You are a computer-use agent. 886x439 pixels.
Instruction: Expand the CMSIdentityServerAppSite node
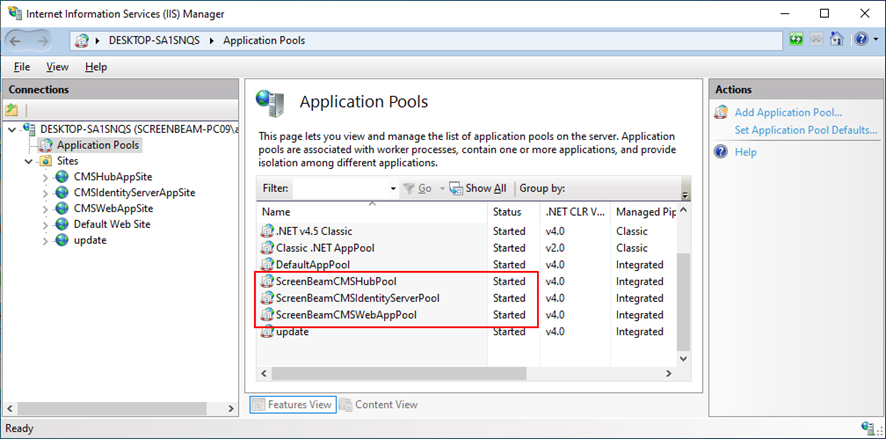click(x=45, y=193)
